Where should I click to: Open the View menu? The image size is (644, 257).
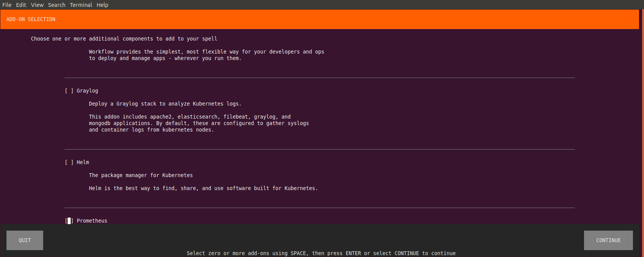(x=37, y=5)
